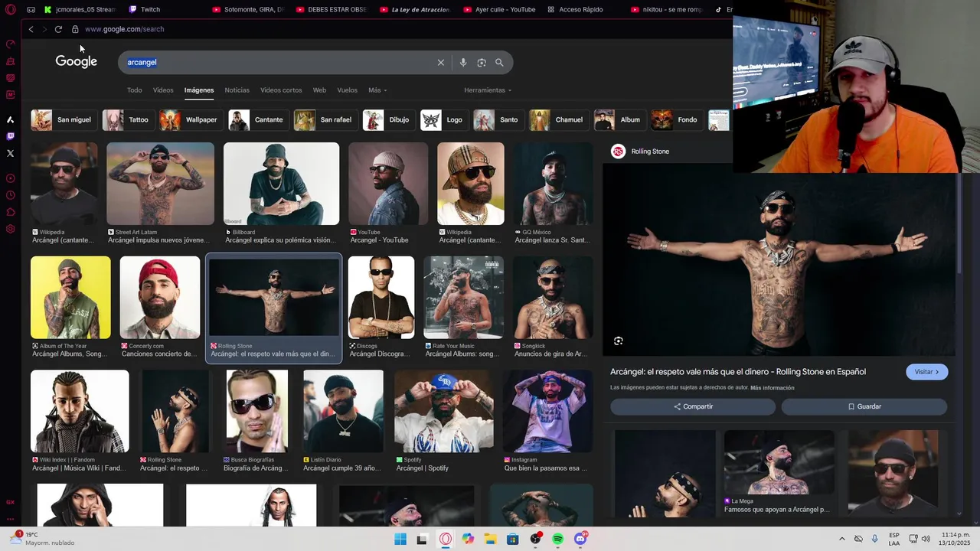Viewport: 980px width, 551px height.
Task: Open Microsoft Store from the taskbar
Action: (x=513, y=540)
